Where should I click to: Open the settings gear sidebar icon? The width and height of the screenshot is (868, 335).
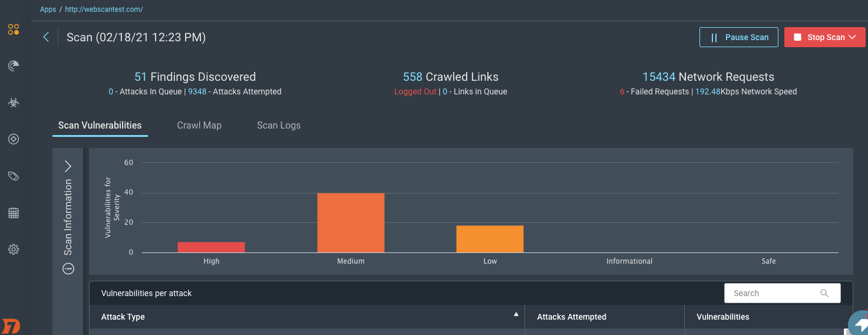[x=14, y=249]
